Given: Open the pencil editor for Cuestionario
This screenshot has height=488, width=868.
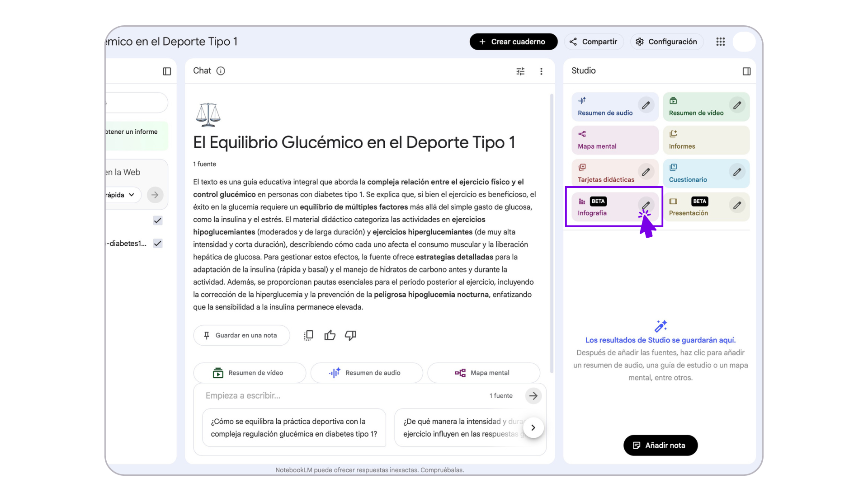Looking at the screenshot, I should click(737, 172).
